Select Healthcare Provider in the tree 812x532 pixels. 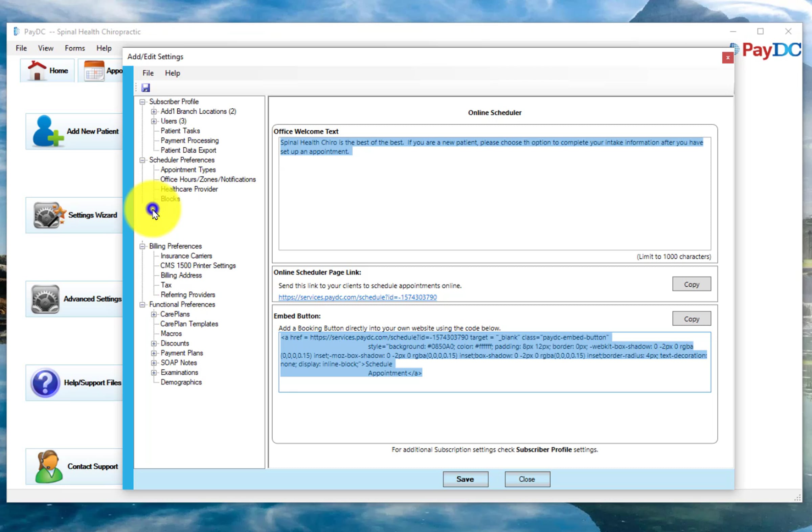pyautogui.click(x=189, y=189)
